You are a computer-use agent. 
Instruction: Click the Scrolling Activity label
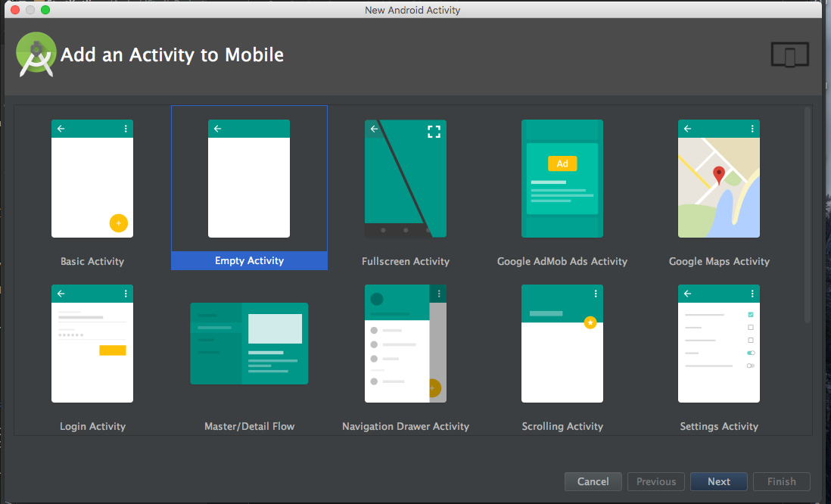click(562, 426)
